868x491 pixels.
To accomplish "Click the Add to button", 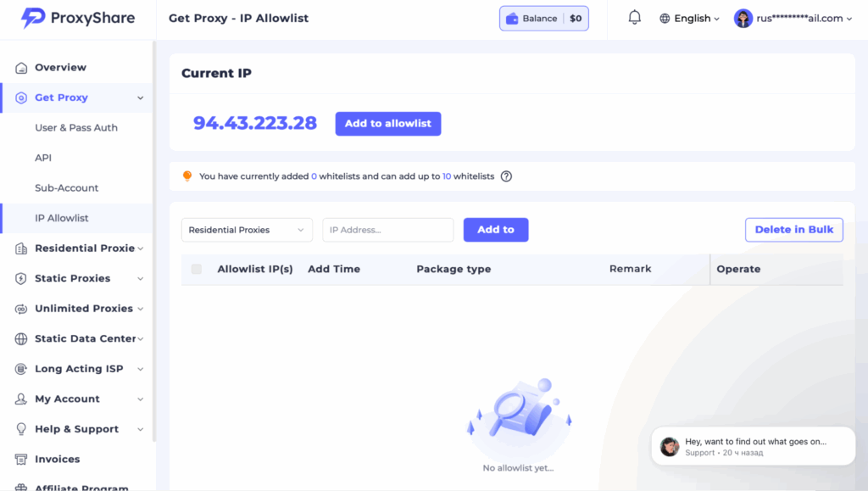I will click(496, 230).
